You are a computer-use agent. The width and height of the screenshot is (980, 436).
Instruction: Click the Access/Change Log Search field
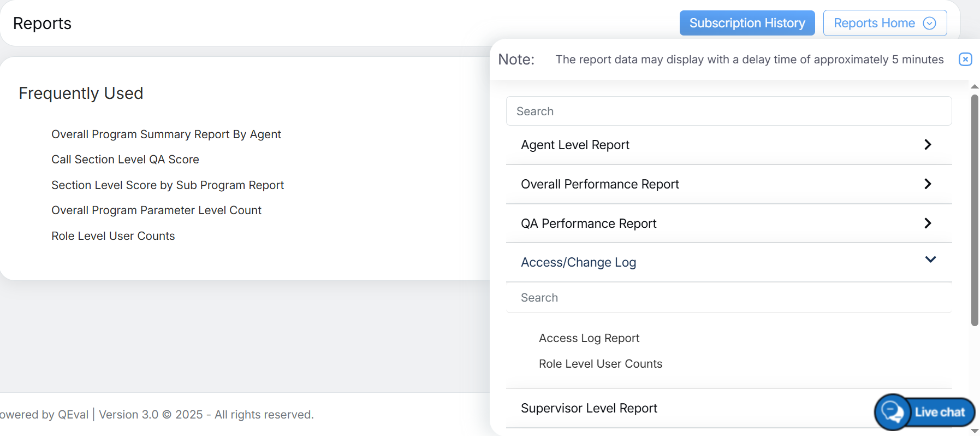click(x=728, y=298)
